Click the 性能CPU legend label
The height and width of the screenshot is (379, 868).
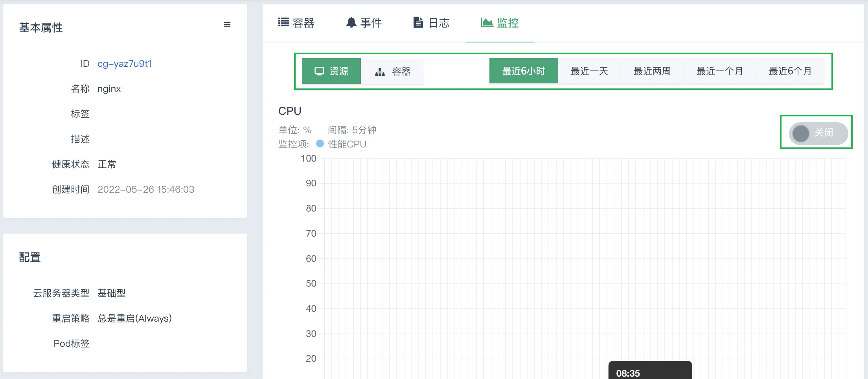coord(347,144)
